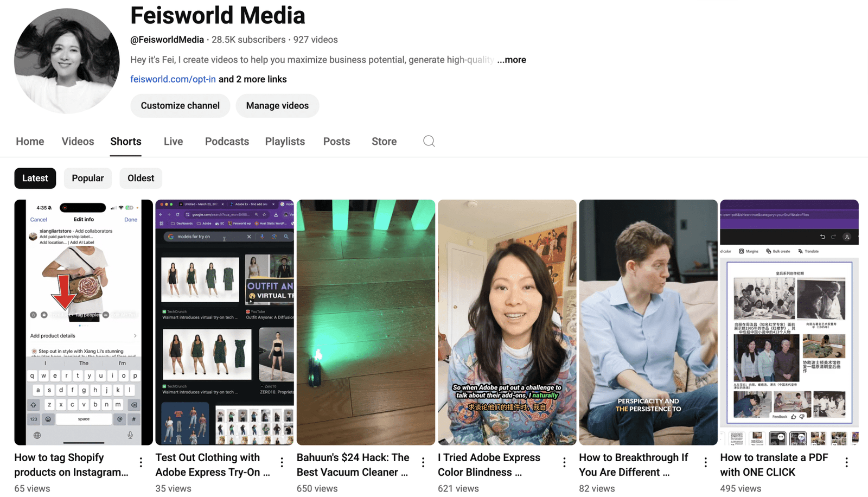This screenshot has height=497, width=868.
Task: Play the Bahuun vacuum cleaner short thumbnail
Action: (366, 322)
